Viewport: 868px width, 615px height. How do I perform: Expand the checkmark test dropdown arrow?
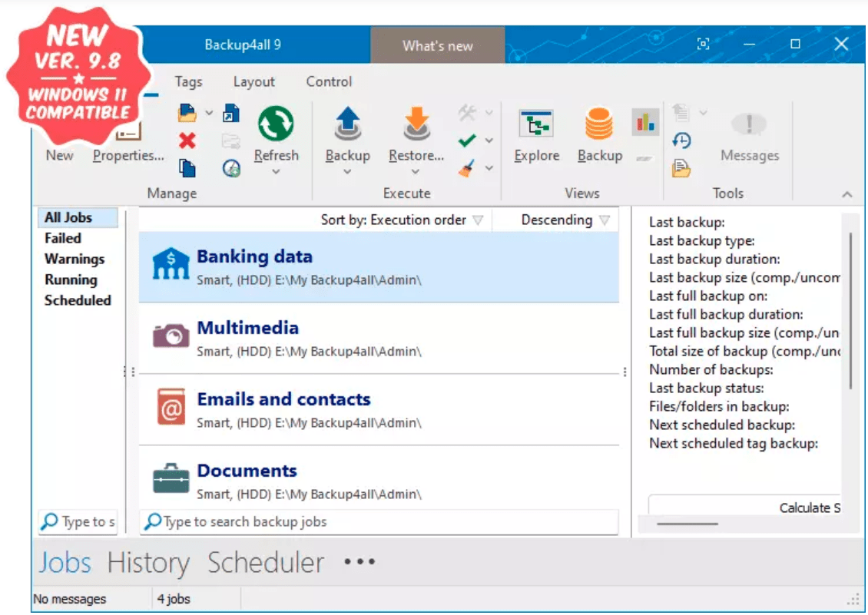tap(489, 141)
